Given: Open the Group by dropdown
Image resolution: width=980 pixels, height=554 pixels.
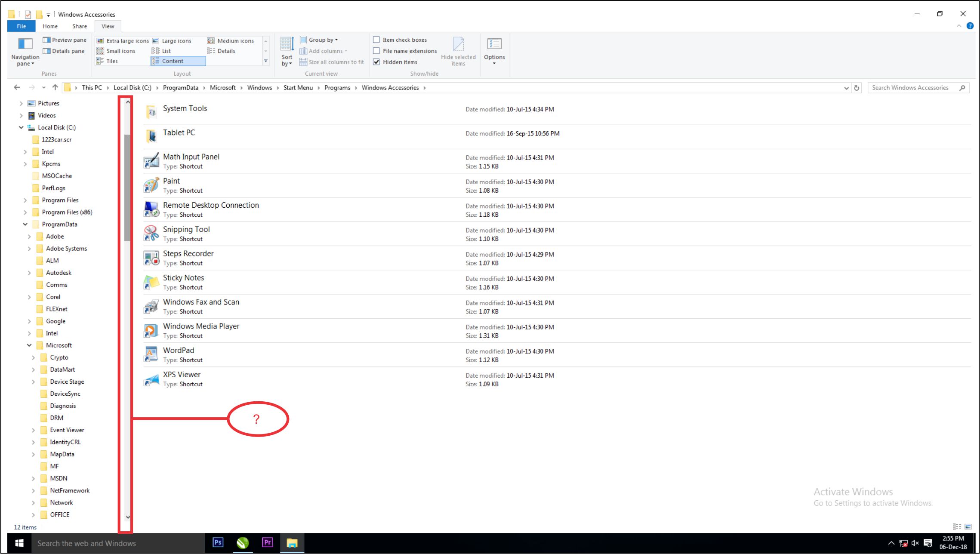Looking at the screenshot, I should tap(323, 40).
